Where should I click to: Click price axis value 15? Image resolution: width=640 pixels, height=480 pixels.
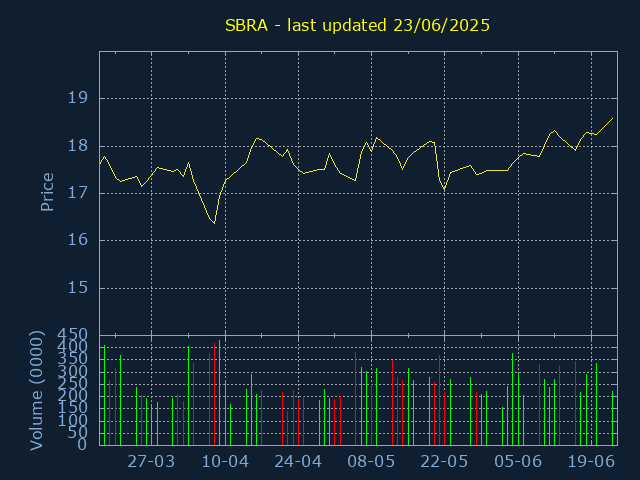[x=78, y=288]
